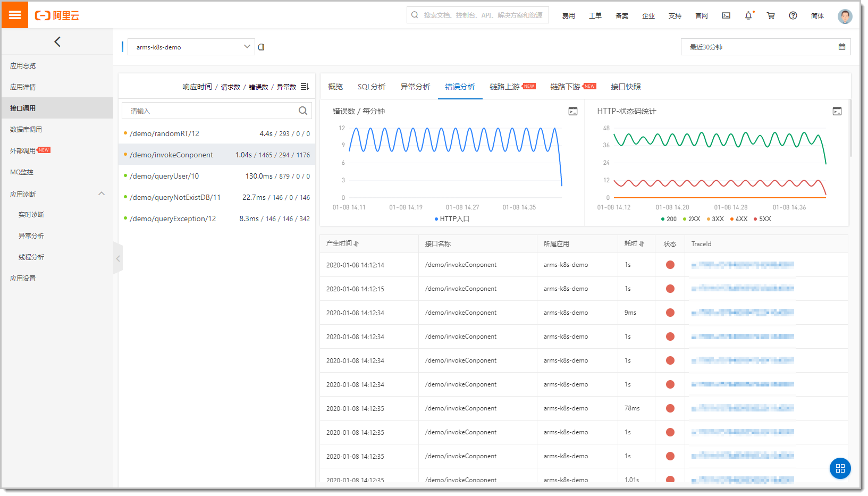Click the search icon in top search bar

tap(415, 15)
